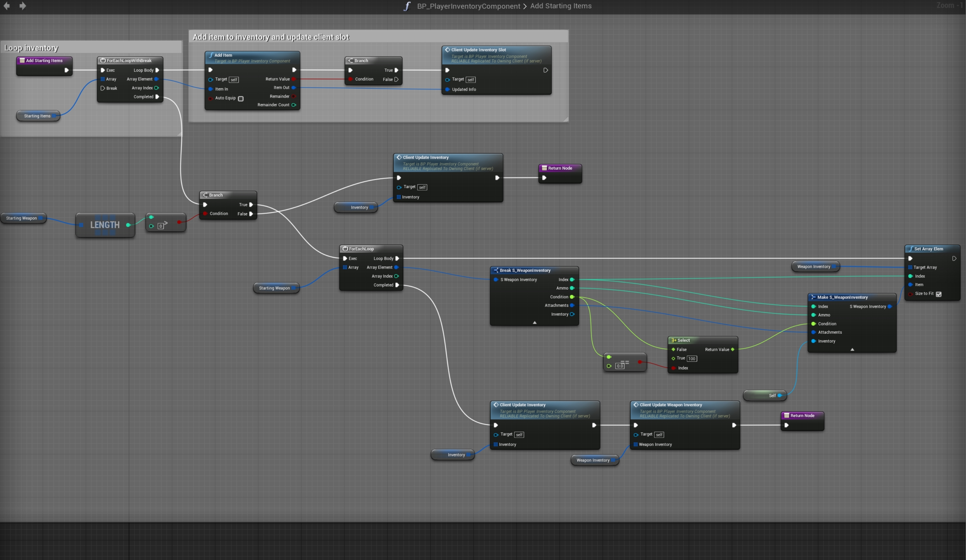The height and width of the screenshot is (560, 966).
Task: Click the function icon beside BP_PlayerInventoryComponent
Action: (x=407, y=6)
